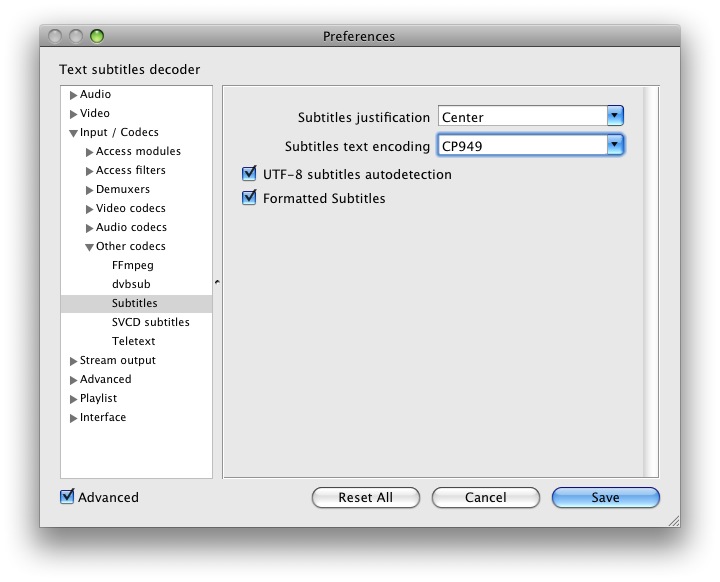Expand the Playlist disclosure triangle
720x582 pixels.
(73, 399)
